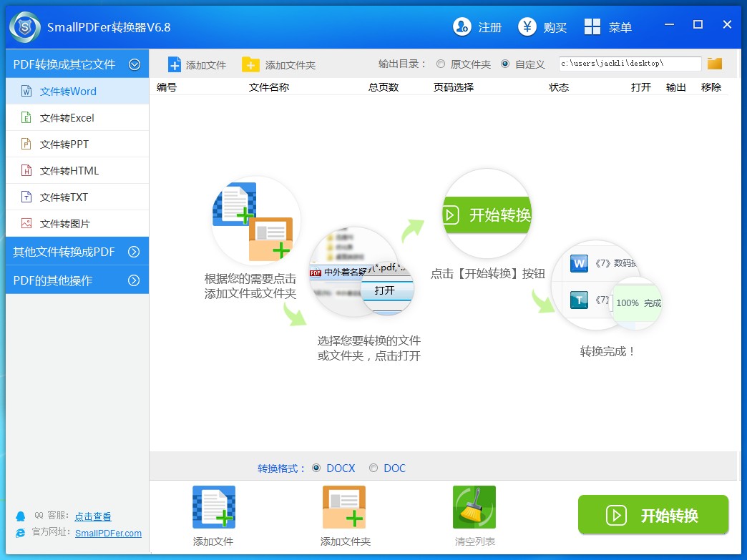Select the 原文件夹 output option
The image size is (747, 560).
pos(441,64)
